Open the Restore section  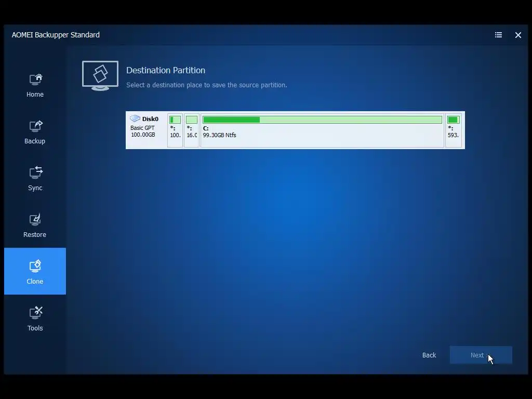coord(35,227)
